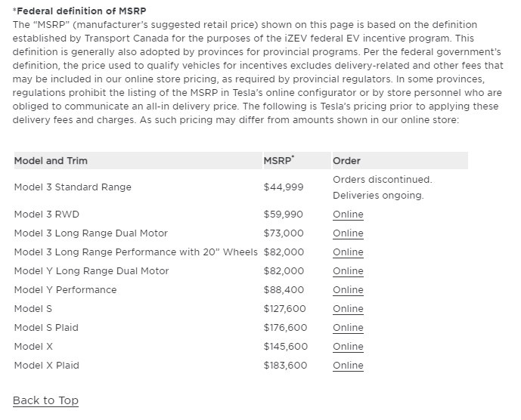Open Online link for Model Y Long Range Dual Motor
Viewport: 521px width, 420px height.
348,271
